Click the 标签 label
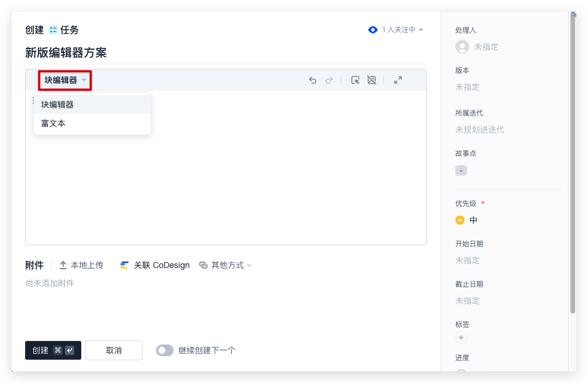 pos(462,324)
